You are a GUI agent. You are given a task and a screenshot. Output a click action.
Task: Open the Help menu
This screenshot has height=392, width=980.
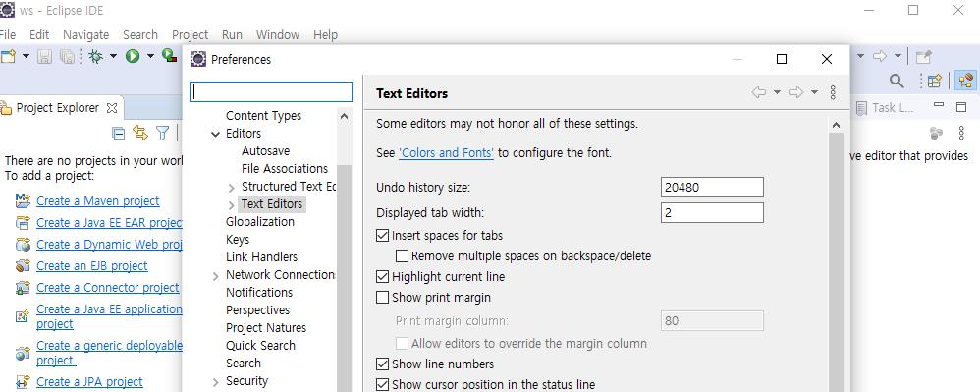pos(325,35)
